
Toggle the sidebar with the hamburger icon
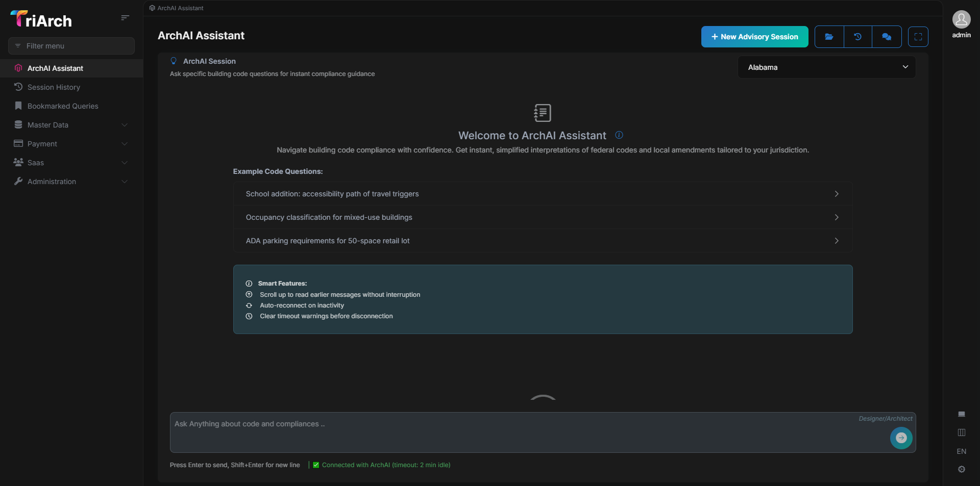(125, 18)
